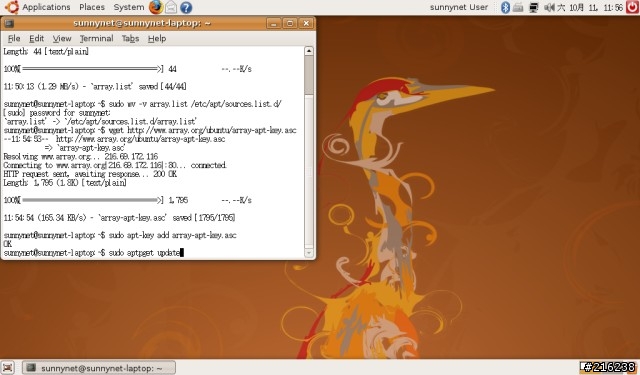Image resolution: width=640 pixels, height=375 pixels.
Task: Open the terminal View menu
Action: pyautogui.click(x=62, y=38)
